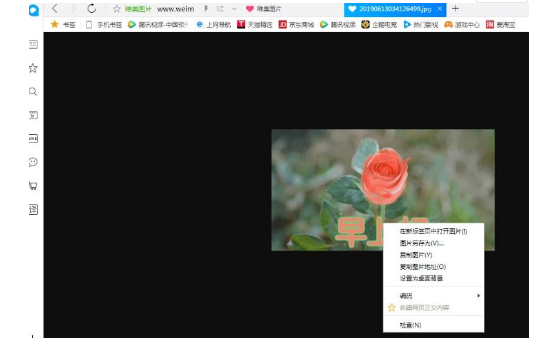550x360 pixels.
Task: Click the sidebar shopping cart icon
Action: pos(33,186)
